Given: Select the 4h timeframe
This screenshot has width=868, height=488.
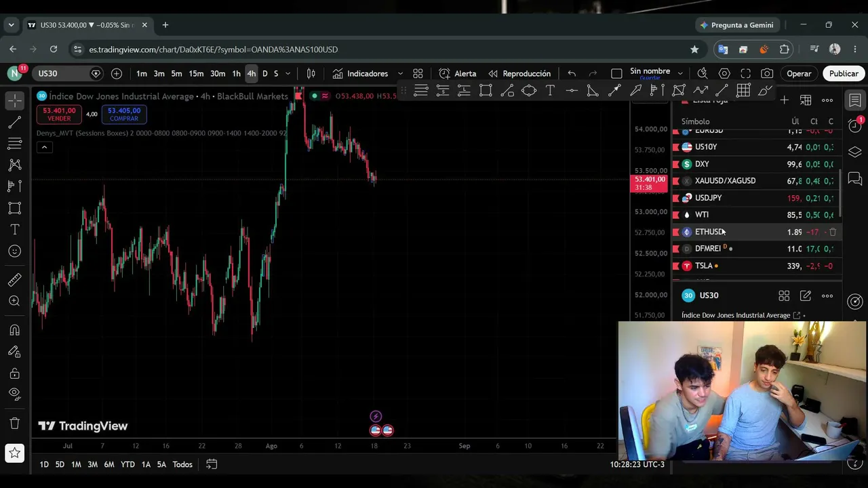Looking at the screenshot, I should [x=251, y=73].
